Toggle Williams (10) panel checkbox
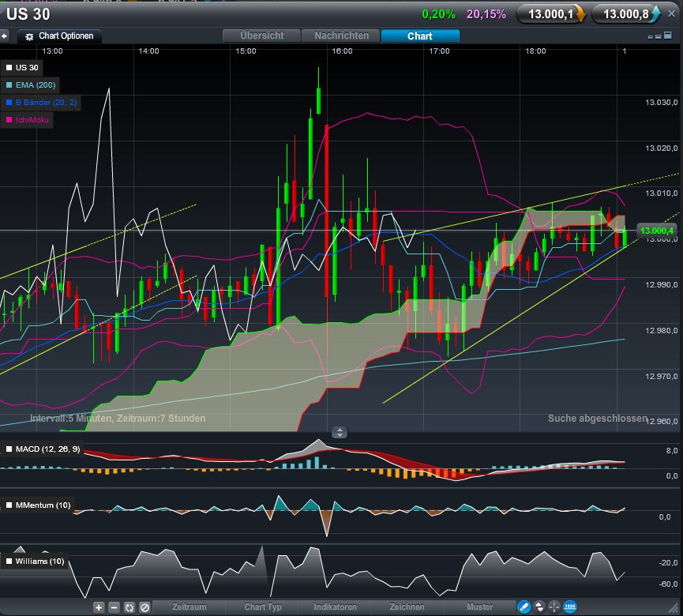 pos(9,562)
